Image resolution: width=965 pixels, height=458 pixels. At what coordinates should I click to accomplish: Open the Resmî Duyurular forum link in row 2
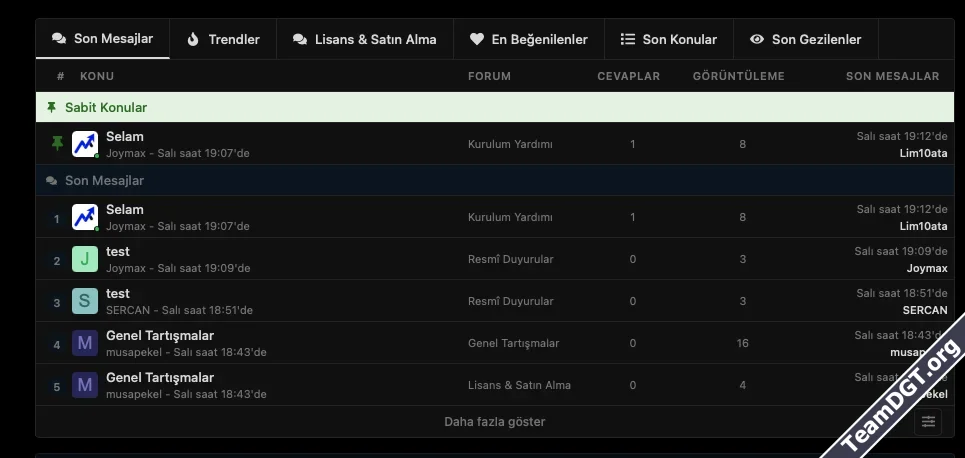coord(510,259)
